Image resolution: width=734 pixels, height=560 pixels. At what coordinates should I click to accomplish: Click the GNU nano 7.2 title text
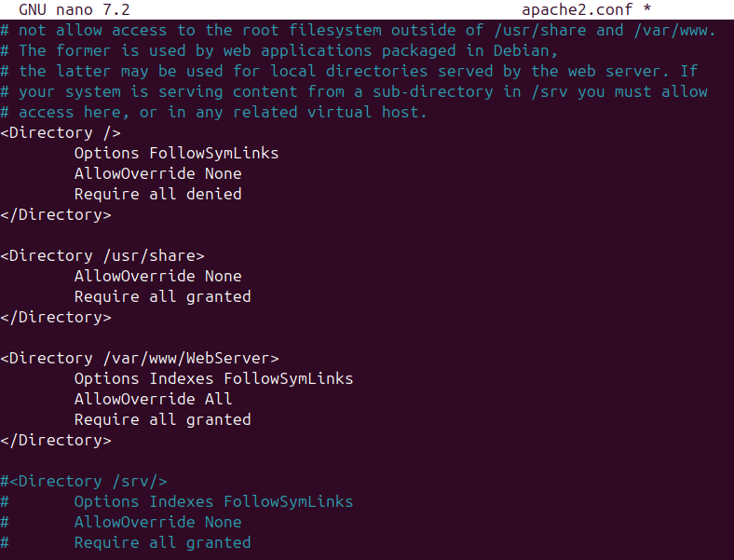click(x=74, y=9)
